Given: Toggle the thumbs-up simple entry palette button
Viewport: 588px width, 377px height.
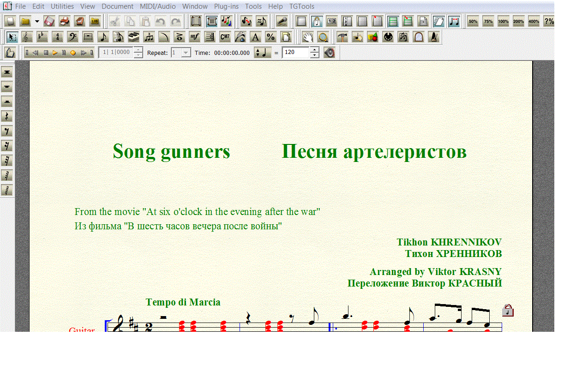Looking at the screenshot, I should [10, 53].
